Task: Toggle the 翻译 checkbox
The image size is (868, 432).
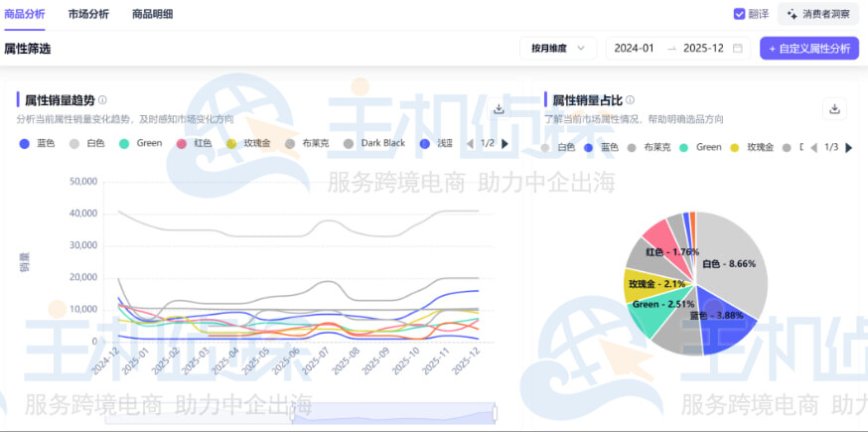Action: (x=739, y=14)
